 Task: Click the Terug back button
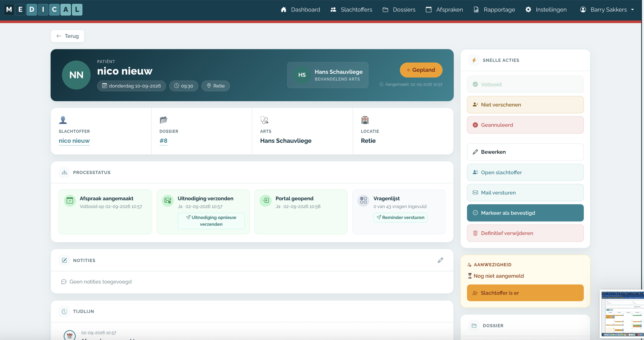click(x=68, y=36)
